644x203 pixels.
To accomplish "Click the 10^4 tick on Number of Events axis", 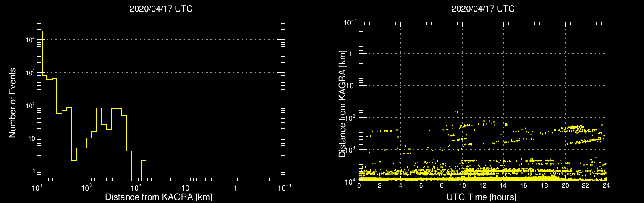I will pyautogui.click(x=30, y=39).
